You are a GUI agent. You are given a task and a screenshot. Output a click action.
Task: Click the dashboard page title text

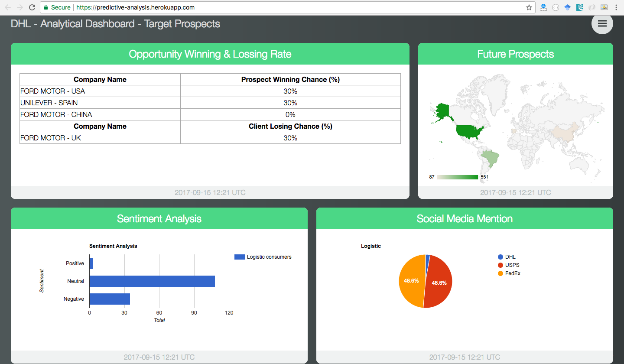(x=115, y=24)
